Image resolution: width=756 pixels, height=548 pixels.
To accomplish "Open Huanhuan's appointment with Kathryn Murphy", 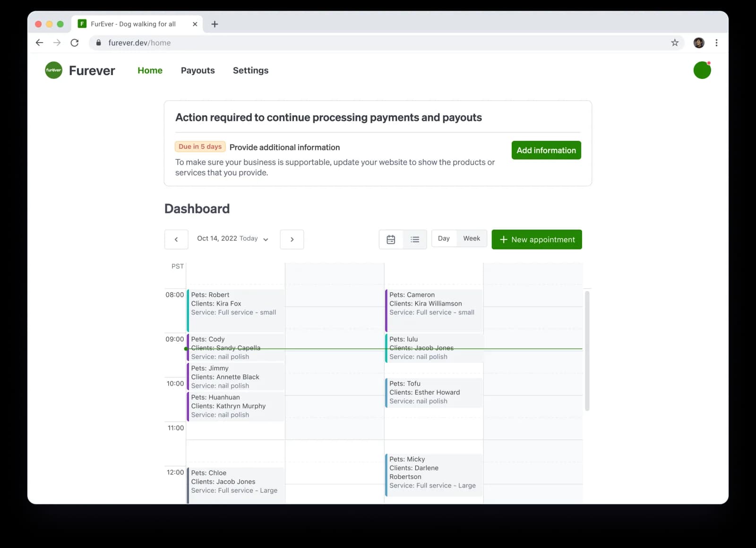I will 236,406.
